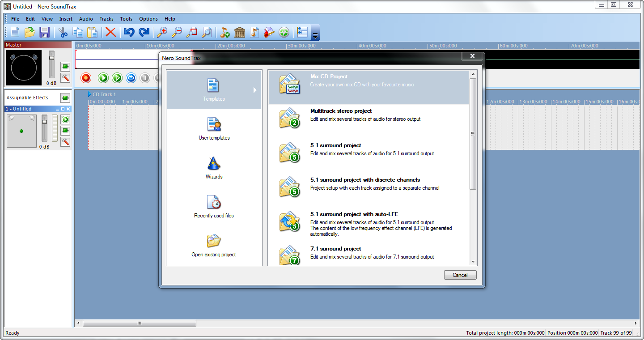
Task: Open track 1 effects chip icon
Action: click(x=65, y=131)
